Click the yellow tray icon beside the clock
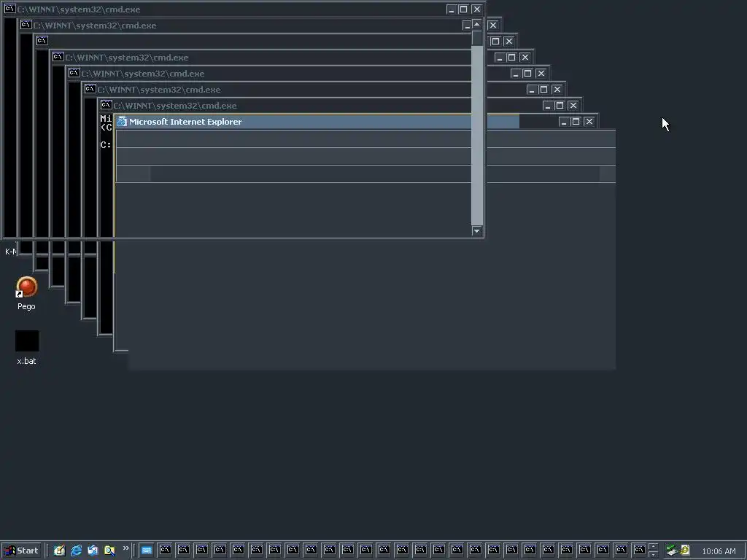Viewport: 747px width, 560px height. 685,550
